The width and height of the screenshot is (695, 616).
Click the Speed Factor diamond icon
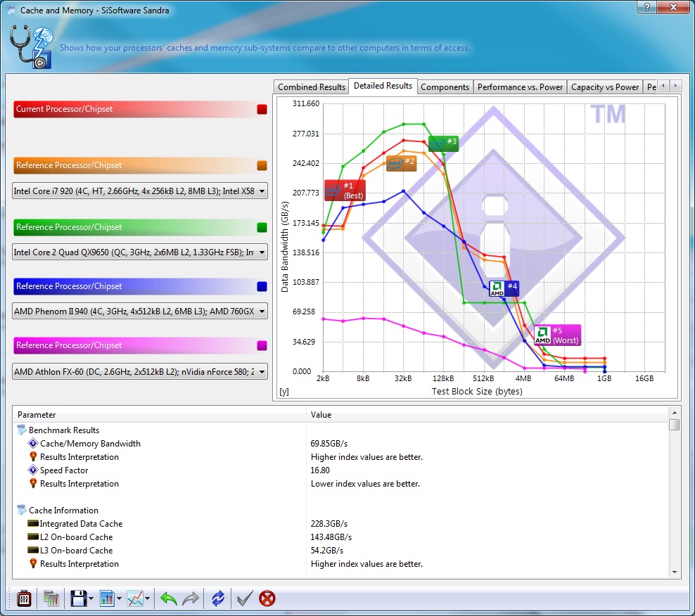pos(33,470)
